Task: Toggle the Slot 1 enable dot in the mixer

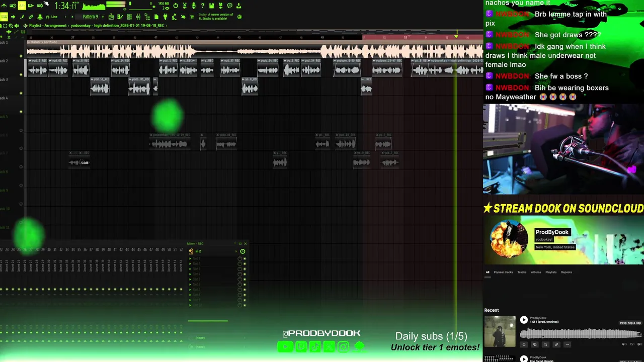Action: point(245,258)
